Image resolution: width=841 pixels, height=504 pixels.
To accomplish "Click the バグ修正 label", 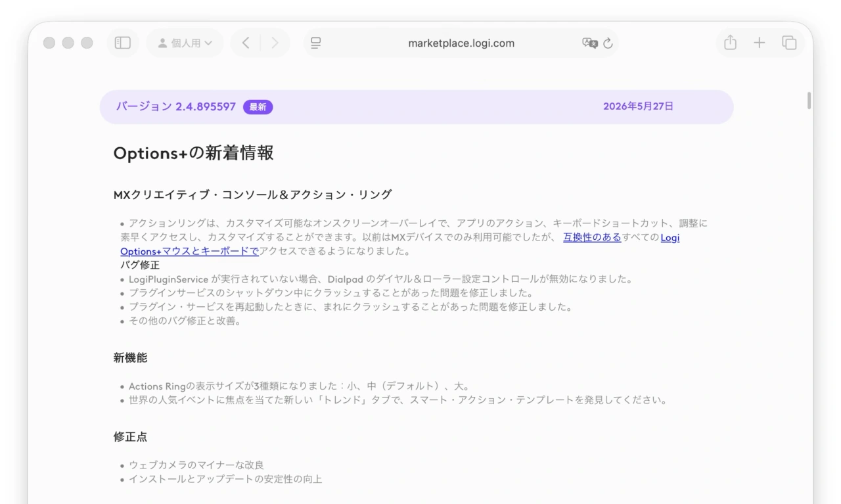I will [x=140, y=265].
